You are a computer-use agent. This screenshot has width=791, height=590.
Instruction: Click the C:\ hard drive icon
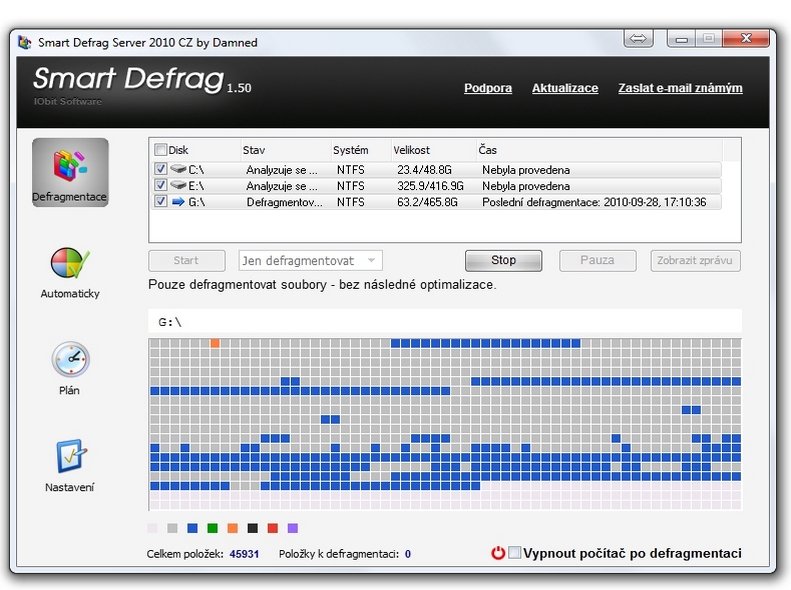[178, 169]
